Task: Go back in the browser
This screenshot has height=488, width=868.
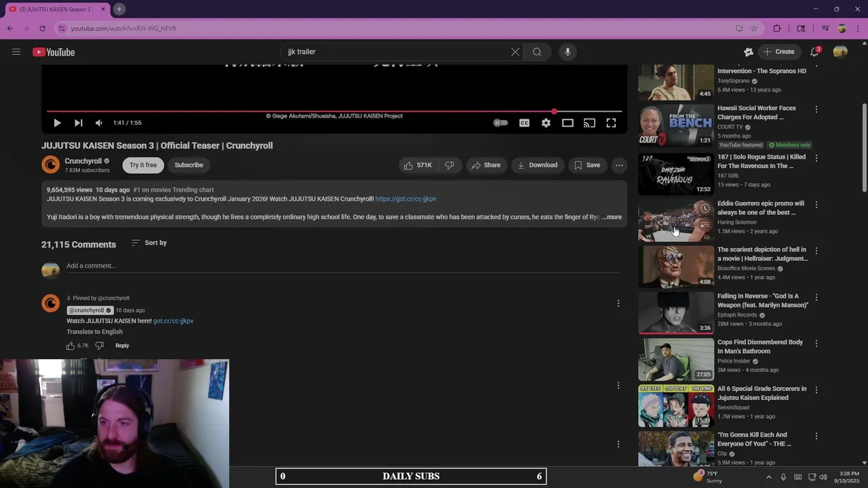Action: coord(10,28)
